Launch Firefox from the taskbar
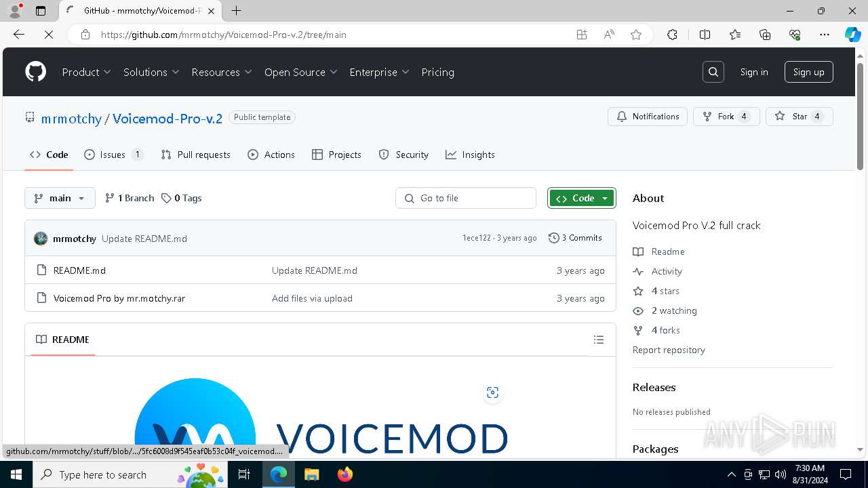 click(345, 474)
